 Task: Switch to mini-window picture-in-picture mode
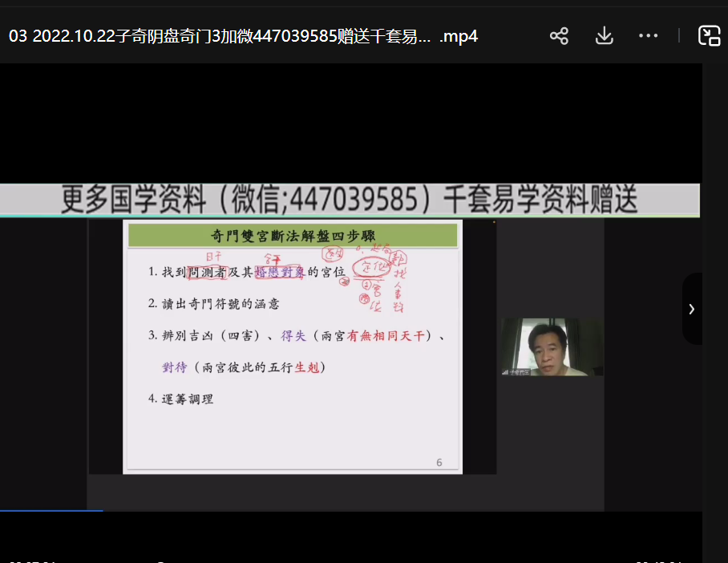[x=709, y=36]
